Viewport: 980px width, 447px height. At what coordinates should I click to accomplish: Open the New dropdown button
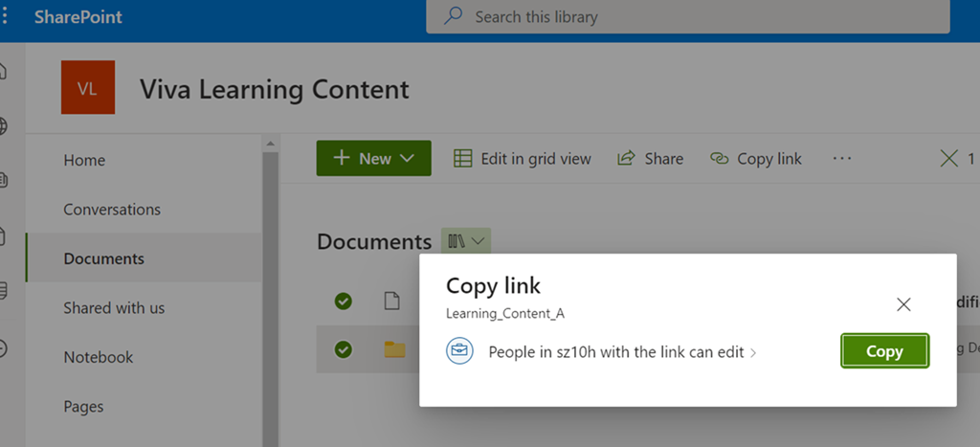(374, 158)
